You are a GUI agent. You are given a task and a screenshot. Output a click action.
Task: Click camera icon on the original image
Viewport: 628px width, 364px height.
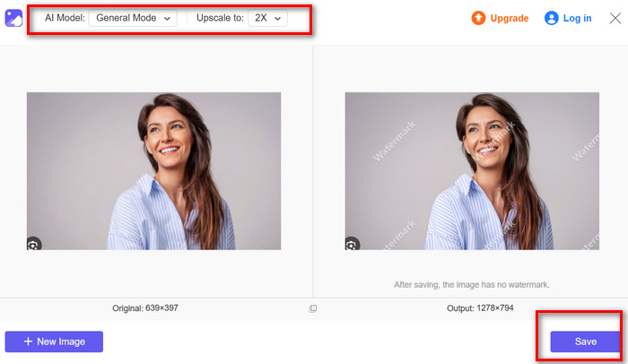coord(33,244)
